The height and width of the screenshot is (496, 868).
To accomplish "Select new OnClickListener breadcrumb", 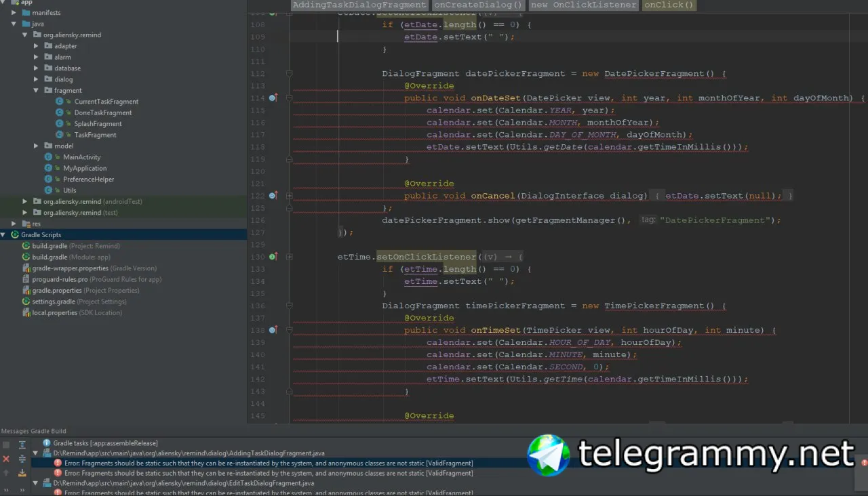I will [584, 5].
